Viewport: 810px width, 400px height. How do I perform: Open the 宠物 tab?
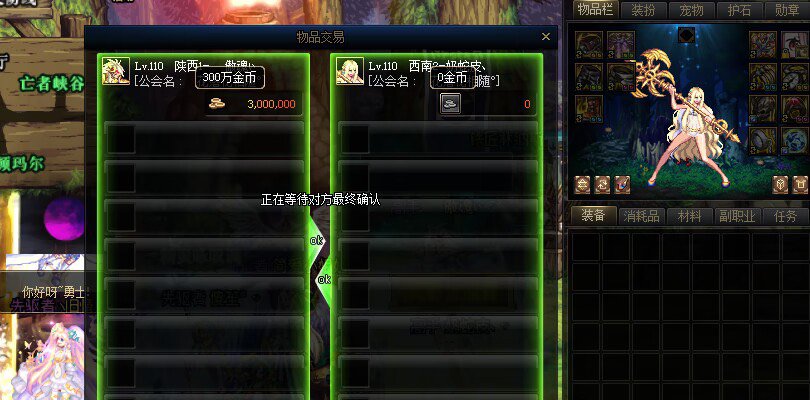692,11
